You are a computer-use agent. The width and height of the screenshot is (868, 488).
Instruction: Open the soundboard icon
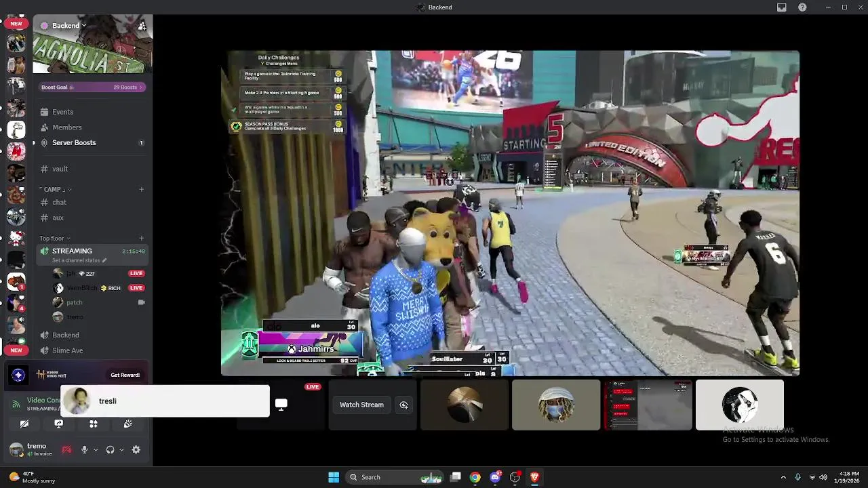(x=127, y=424)
